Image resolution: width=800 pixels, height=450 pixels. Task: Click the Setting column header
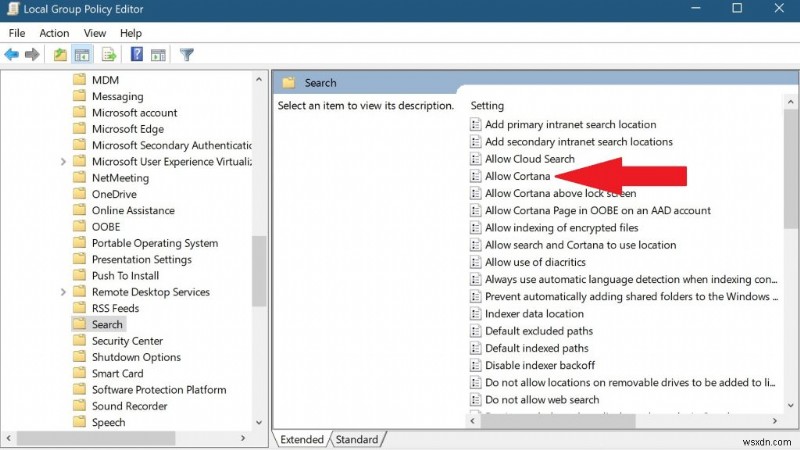[487, 106]
